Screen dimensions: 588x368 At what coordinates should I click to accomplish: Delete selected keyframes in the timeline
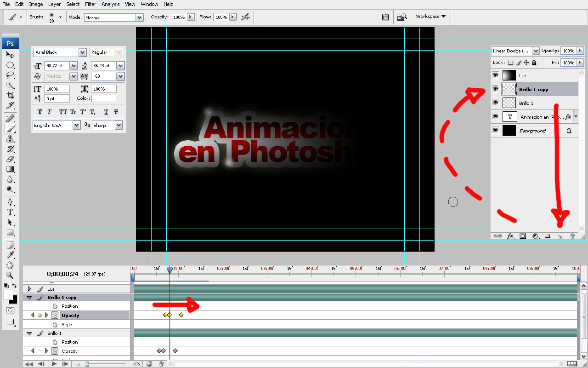pos(161,364)
